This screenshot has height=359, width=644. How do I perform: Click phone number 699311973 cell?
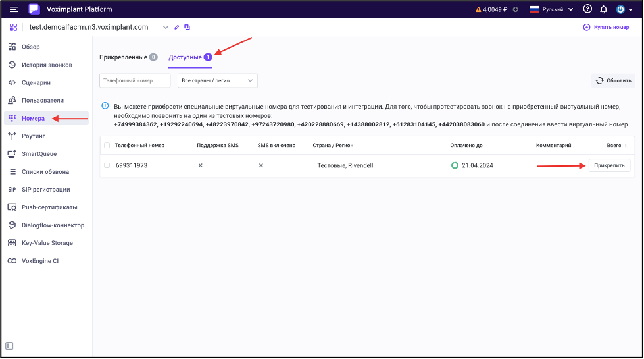[x=132, y=165]
